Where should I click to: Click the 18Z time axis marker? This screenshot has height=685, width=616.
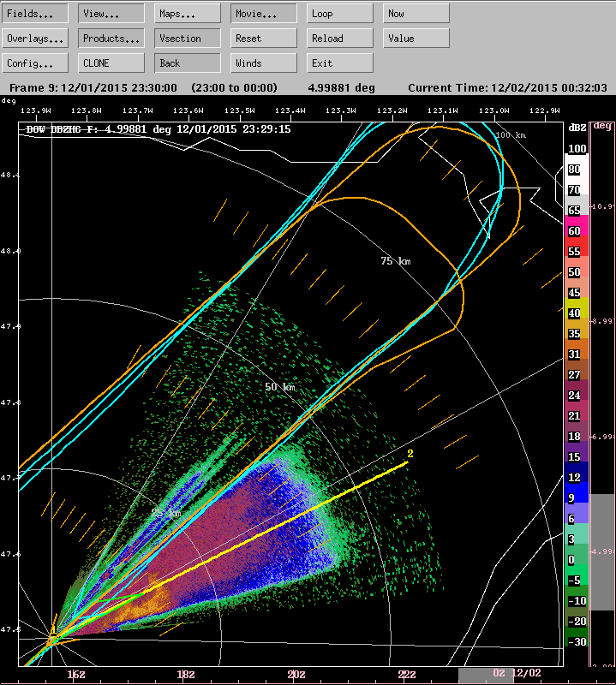click(185, 674)
